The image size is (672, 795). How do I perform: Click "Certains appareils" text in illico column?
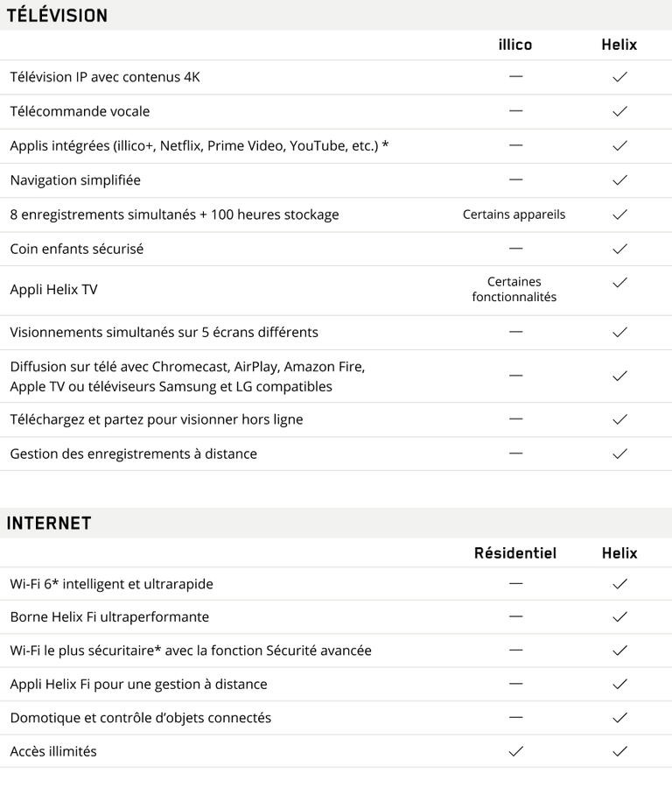pos(514,215)
